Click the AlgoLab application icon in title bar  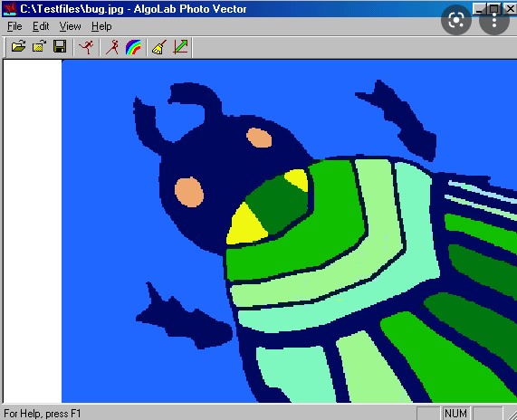[x=10, y=9]
